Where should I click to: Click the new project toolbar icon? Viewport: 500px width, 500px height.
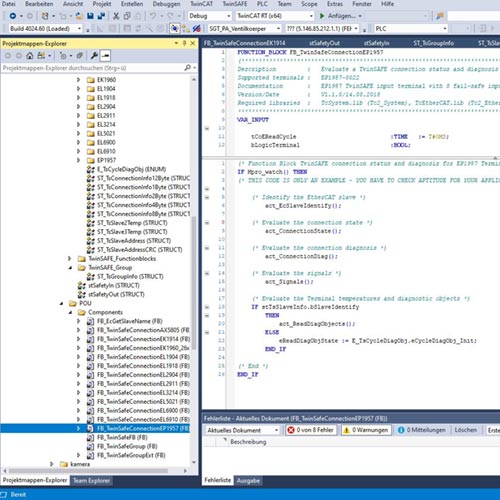45,16
